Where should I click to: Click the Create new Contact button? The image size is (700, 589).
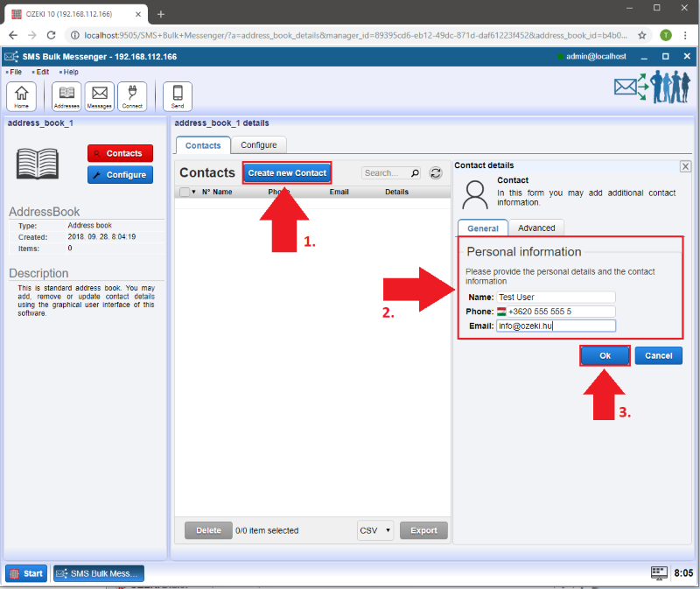tap(287, 173)
